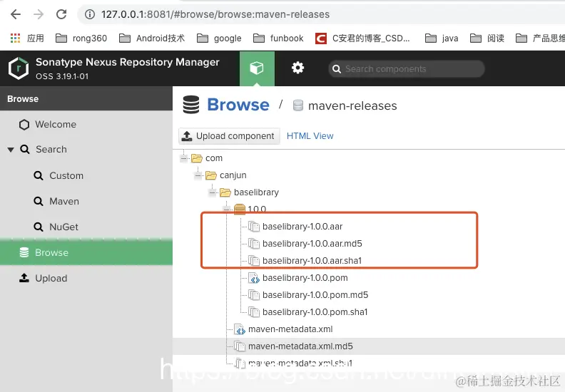Image resolution: width=565 pixels, height=392 pixels.
Task: Click the 1.0.0 package icon
Action: (240, 209)
